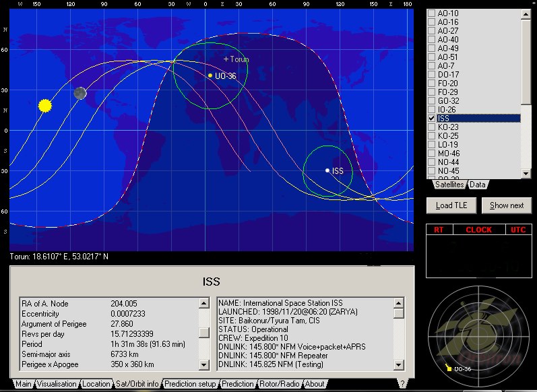Select LO-19 in the satellite list
This screenshot has height=392, width=537.
447,145
